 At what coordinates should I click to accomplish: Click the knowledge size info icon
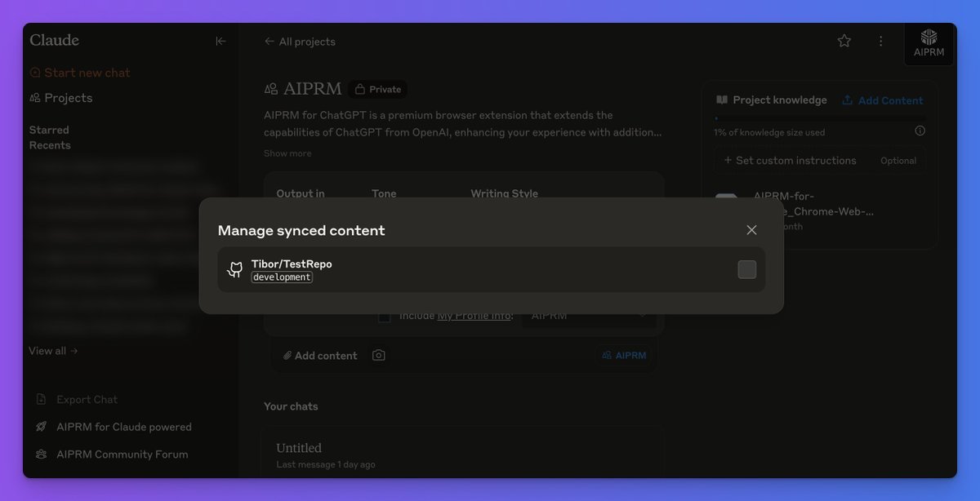[920, 131]
